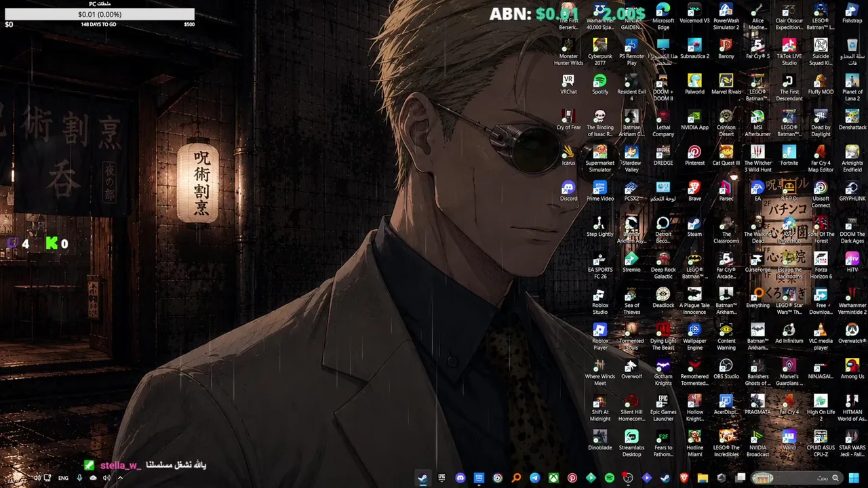Select the DREDGE desktop icon

(x=663, y=155)
